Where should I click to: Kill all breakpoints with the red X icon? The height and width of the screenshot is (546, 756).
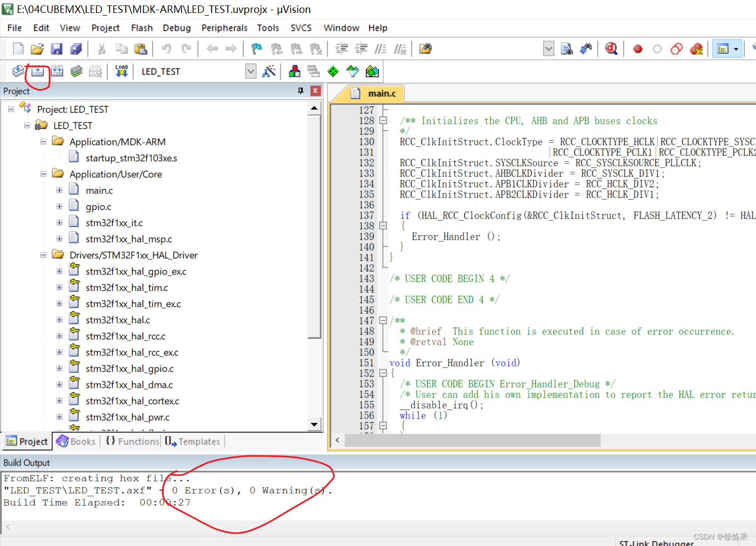click(x=696, y=49)
